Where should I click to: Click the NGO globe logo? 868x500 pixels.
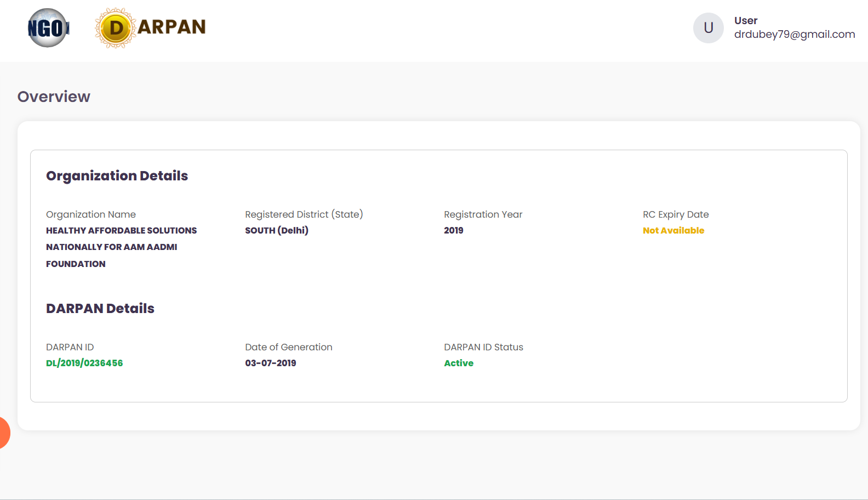tap(48, 27)
